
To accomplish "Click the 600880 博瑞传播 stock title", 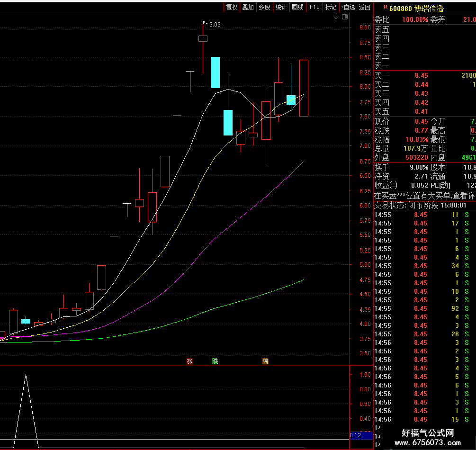I will tap(416, 9).
